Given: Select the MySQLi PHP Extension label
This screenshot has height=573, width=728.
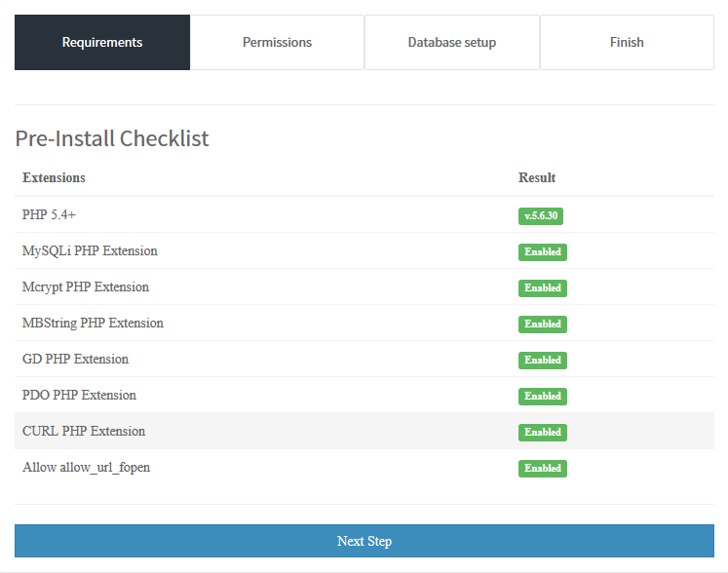Looking at the screenshot, I should (x=90, y=250).
